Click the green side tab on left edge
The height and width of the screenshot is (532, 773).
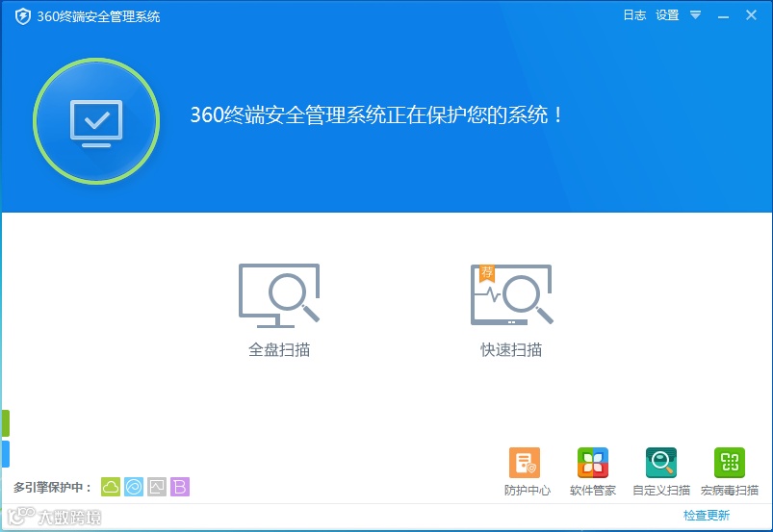[5, 423]
